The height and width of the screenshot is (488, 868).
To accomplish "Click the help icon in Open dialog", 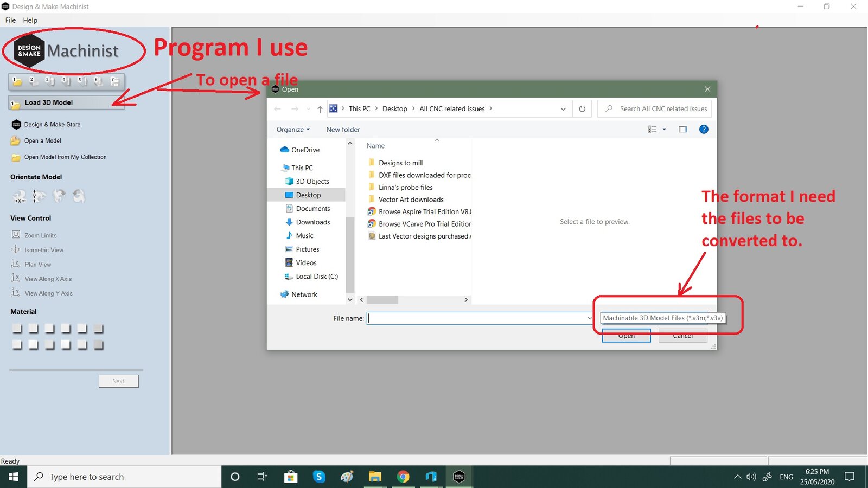I will click(704, 130).
